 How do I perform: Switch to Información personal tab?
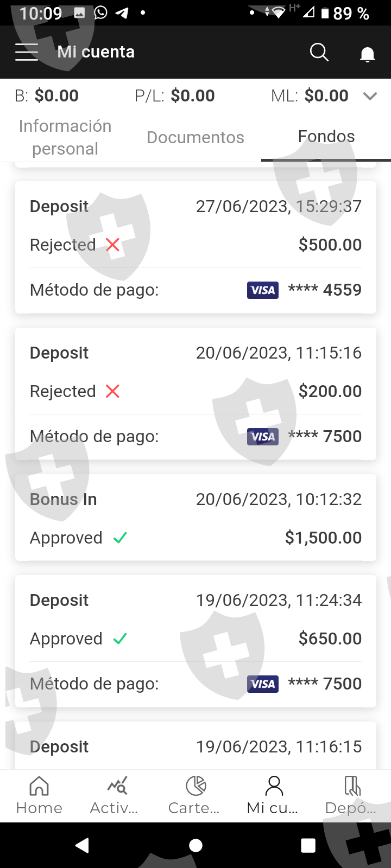pos(65,137)
